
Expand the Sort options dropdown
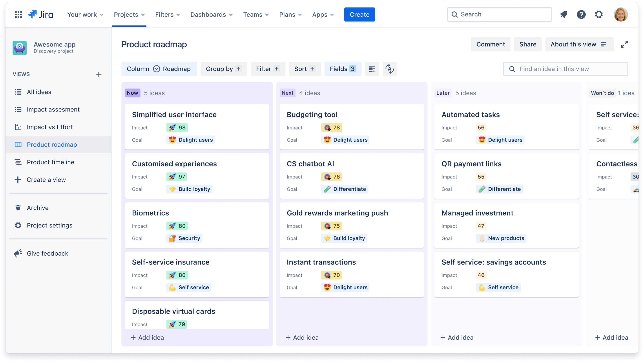(304, 69)
